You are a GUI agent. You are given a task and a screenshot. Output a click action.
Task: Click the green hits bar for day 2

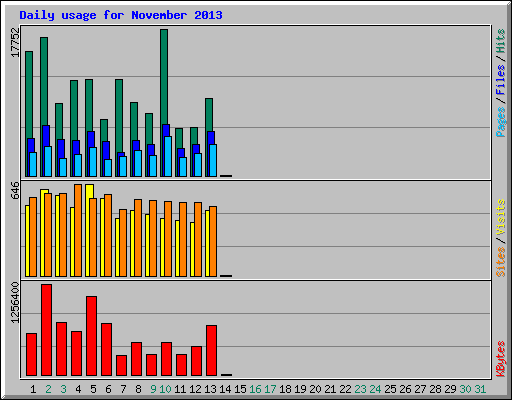coord(44,81)
